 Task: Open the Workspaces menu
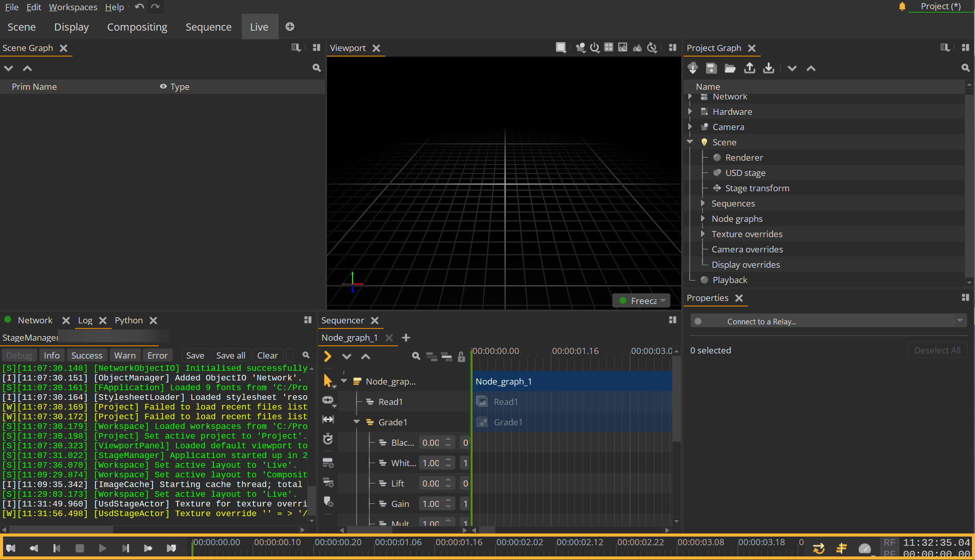click(73, 7)
